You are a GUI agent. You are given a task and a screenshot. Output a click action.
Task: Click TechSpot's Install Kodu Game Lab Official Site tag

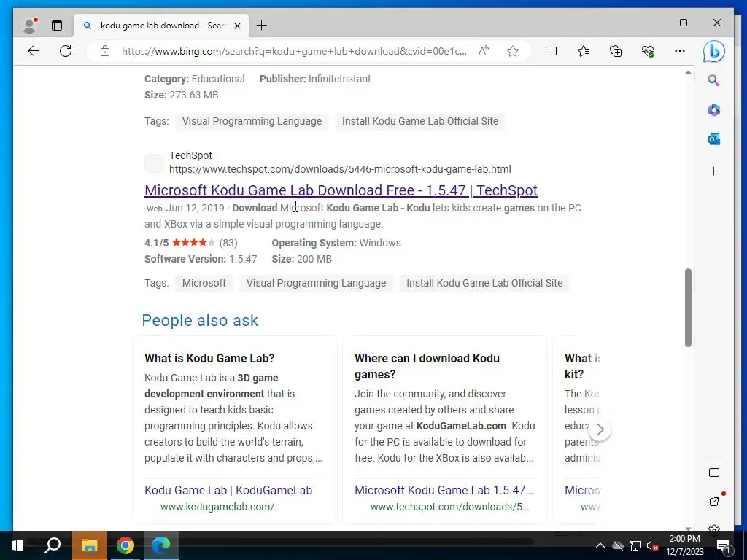tap(484, 283)
